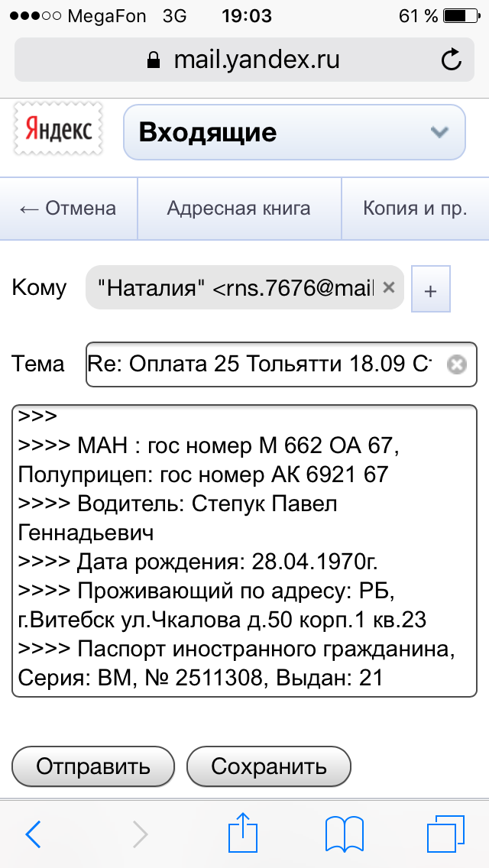Tap the Яндекс logo

(x=58, y=130)
